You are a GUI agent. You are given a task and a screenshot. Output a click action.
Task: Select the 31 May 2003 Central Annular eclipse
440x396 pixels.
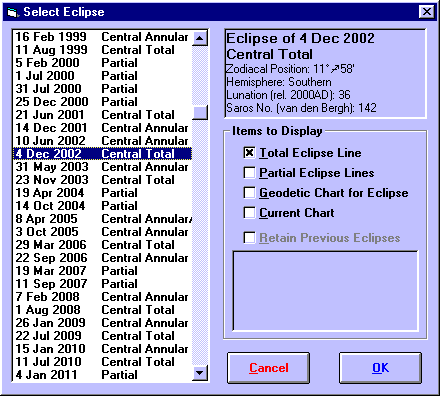click(102, 167)
